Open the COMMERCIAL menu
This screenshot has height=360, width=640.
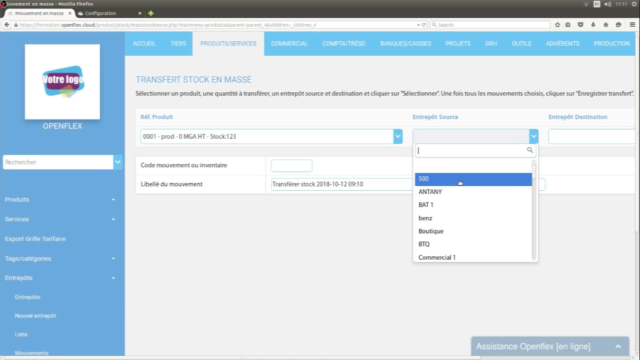click(289, 44)
